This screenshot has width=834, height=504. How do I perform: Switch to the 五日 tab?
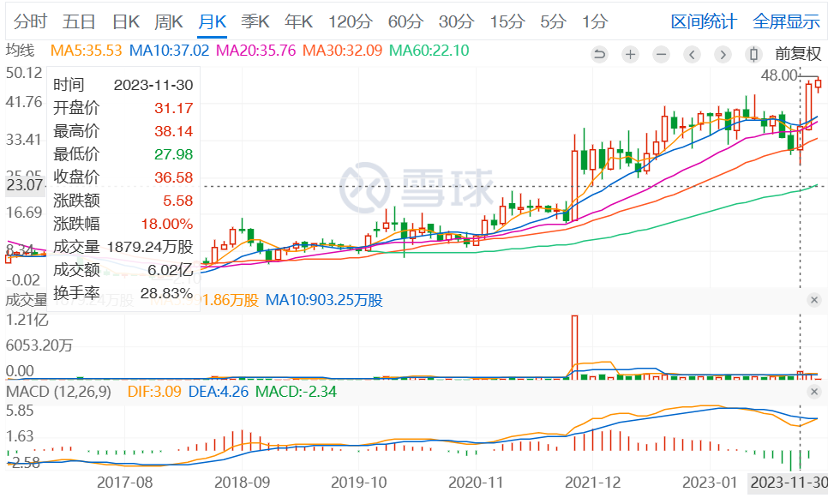coord(79,21)
